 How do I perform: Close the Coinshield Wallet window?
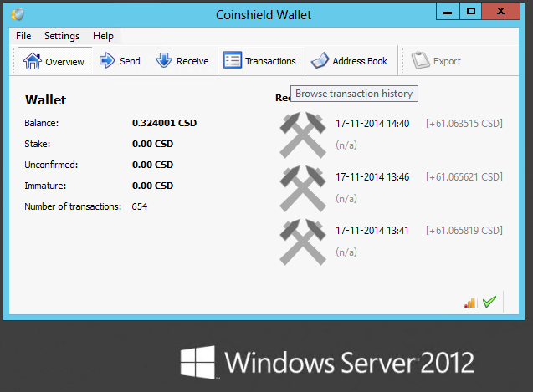click(500, 12)
